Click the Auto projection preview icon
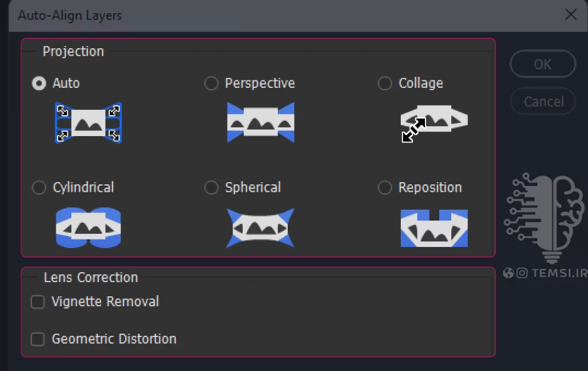 click(x=88, y=123)
